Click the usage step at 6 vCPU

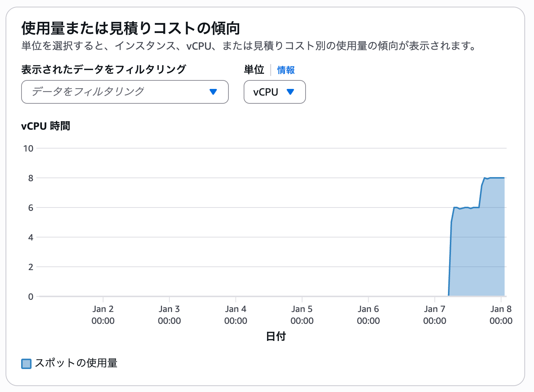click(x=465, y=207)
